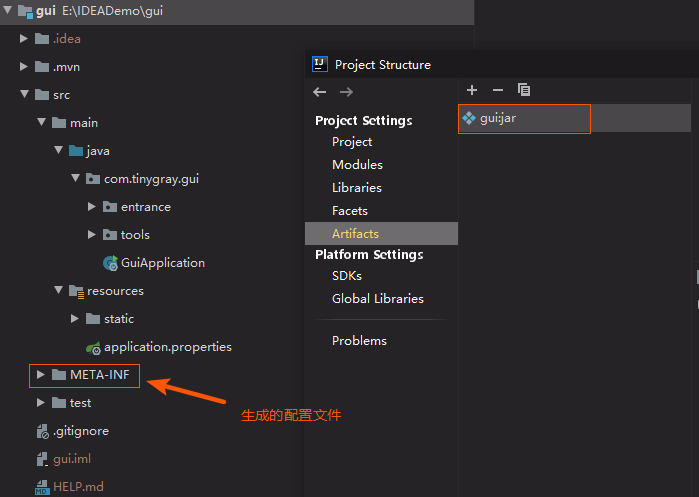Go back with the left arrow

320,92
